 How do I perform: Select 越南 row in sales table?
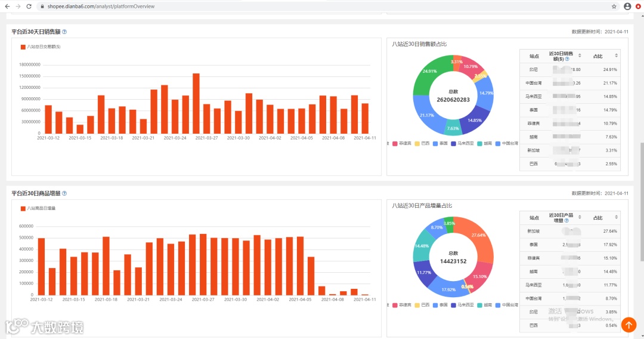tap(570, 137)
